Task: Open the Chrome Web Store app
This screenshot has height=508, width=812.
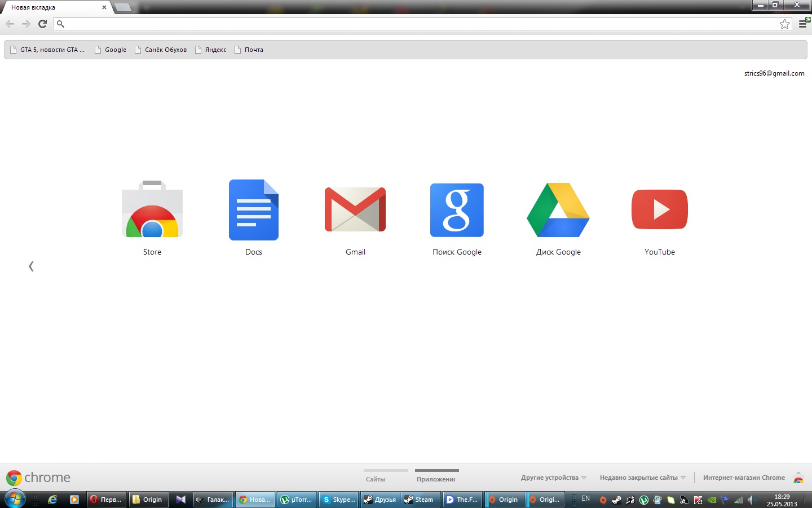Action: point(152,217)
